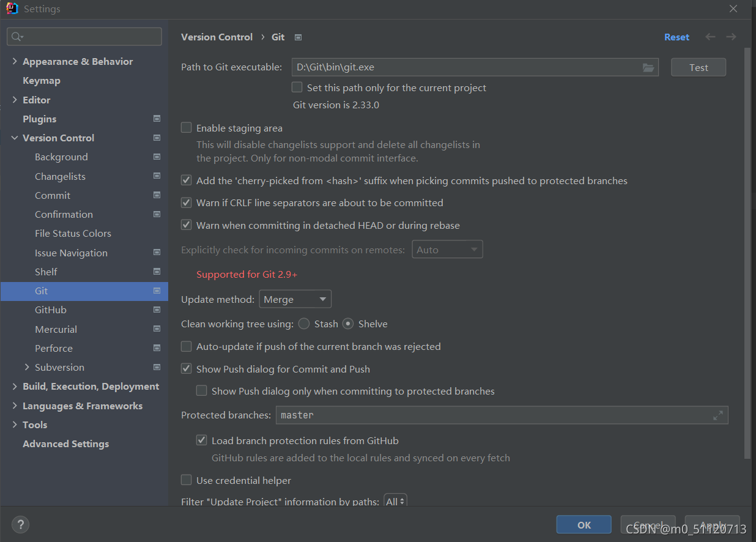Open the Changelists settings page
This screenshot has width=756, height=542.
click(x=60, y=176)
